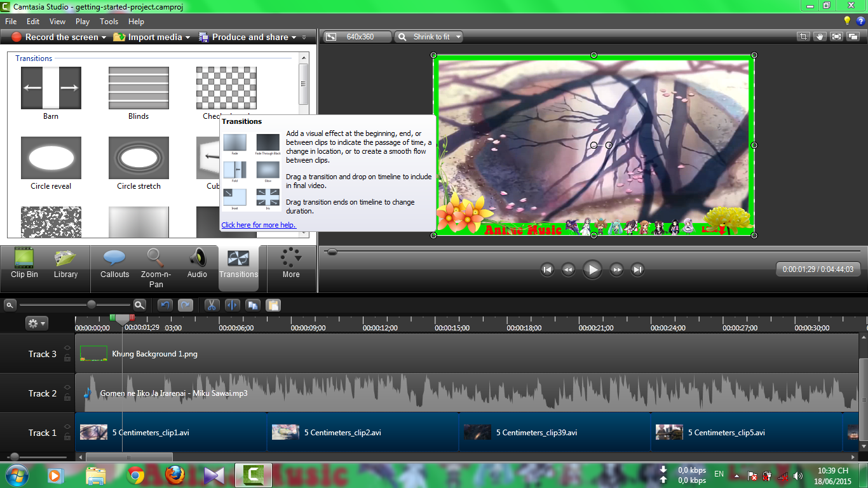Open the File menu
This screenshot has width=868, height=488.
click(11, 22)
